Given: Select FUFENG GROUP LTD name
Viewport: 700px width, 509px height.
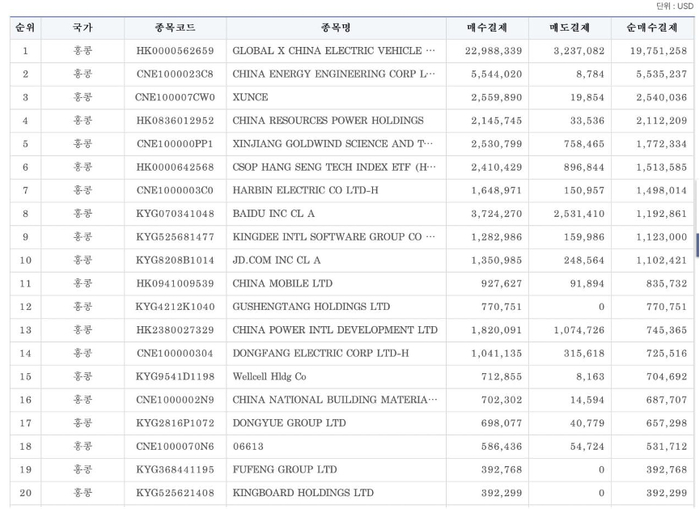Looking at the screenshot, I should [284, 469].
